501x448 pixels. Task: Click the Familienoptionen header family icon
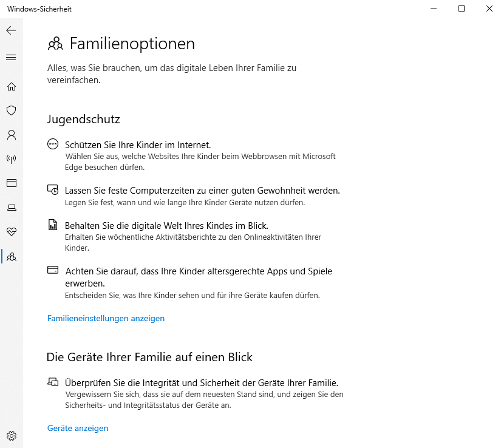(x=55, y=44)
